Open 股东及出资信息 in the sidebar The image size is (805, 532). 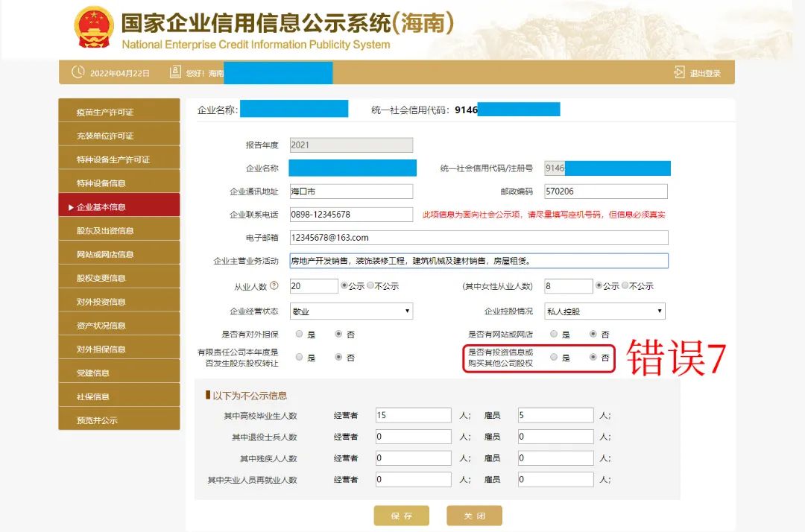(119, 230)
